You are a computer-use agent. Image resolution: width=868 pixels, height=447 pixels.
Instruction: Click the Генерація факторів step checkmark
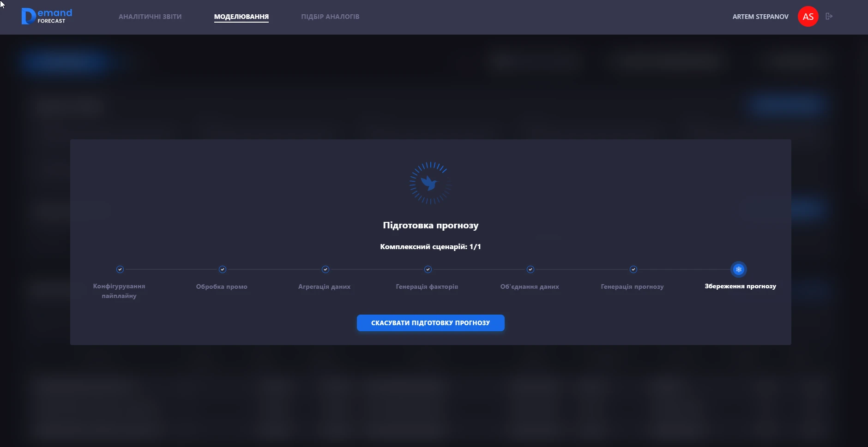pos(428,269)
